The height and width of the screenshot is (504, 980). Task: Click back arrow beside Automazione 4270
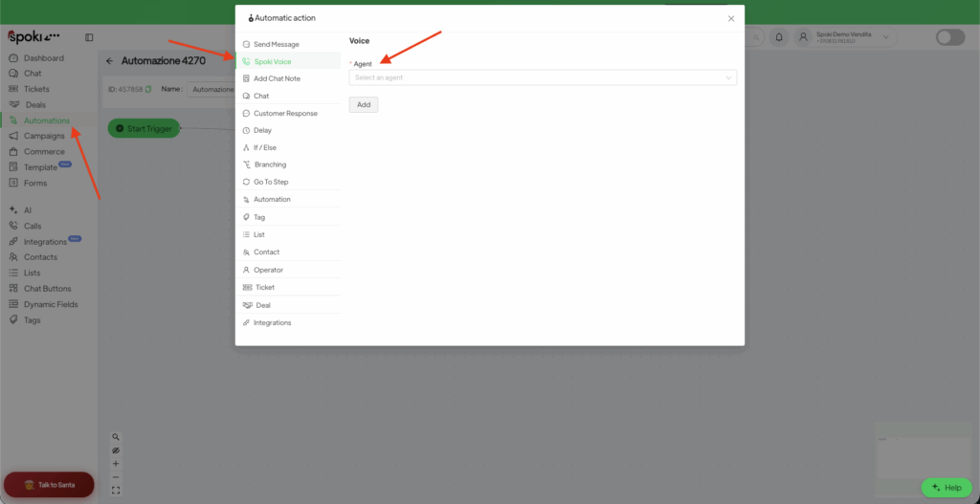click(x=109, y=61)
